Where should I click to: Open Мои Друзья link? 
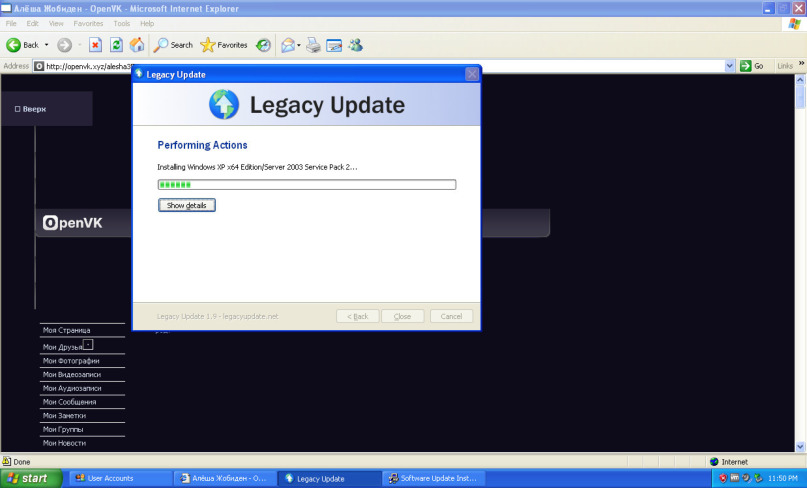coord(63,347)
